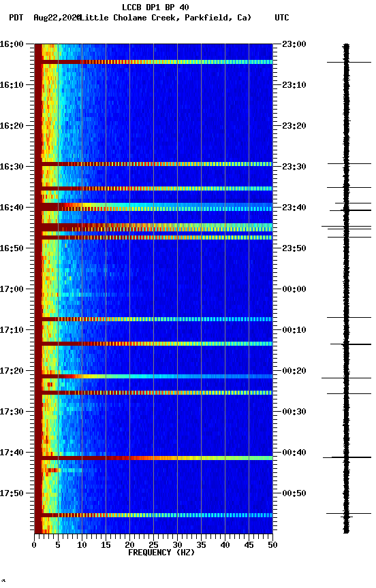
Task: Click the 35 Hz frequency tick label
Action: [x=201, y=545]
